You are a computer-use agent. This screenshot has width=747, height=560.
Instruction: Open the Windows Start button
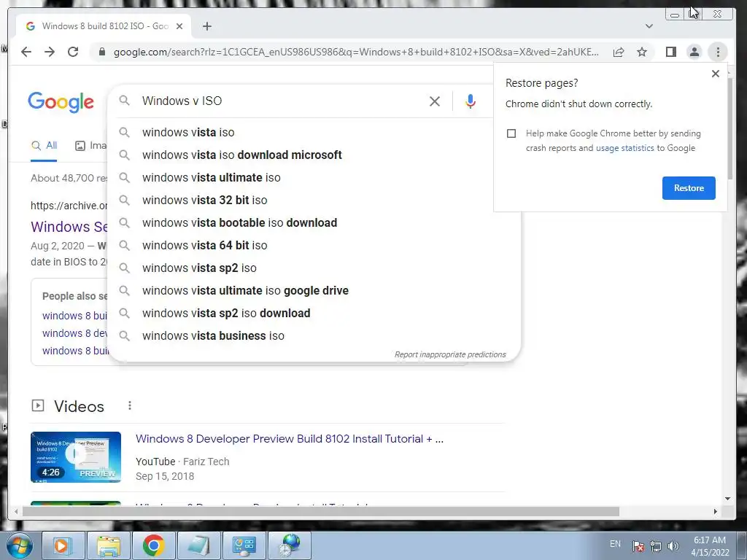pos(19,545)
